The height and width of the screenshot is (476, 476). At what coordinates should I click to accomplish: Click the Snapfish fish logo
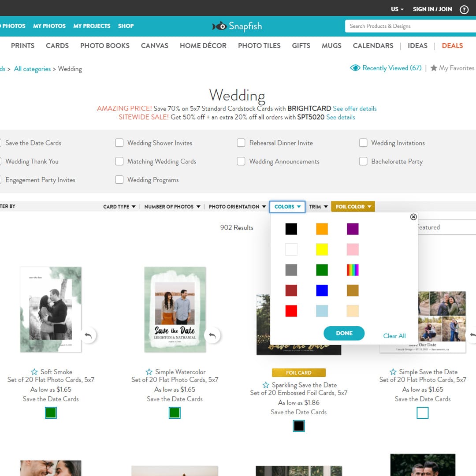click(219, 26)
